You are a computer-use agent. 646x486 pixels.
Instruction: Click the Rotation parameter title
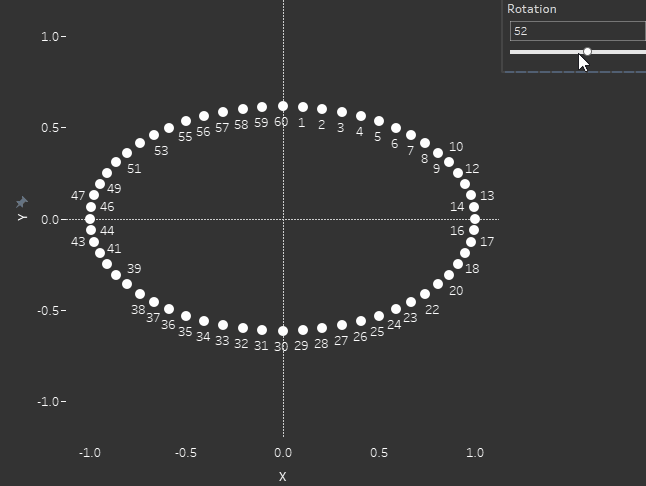click(531, 9)
